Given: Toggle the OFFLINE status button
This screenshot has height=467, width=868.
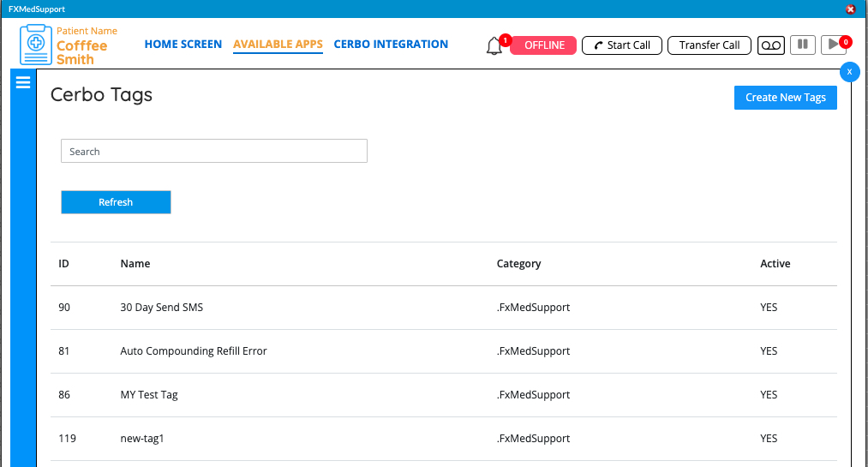Looking at the screenshot, I should point(543,45).
